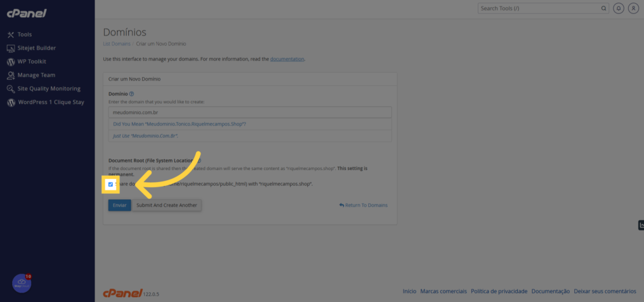Click the Domínios page heading
Screen dimensions: 644x302
[x=124, y=32]
